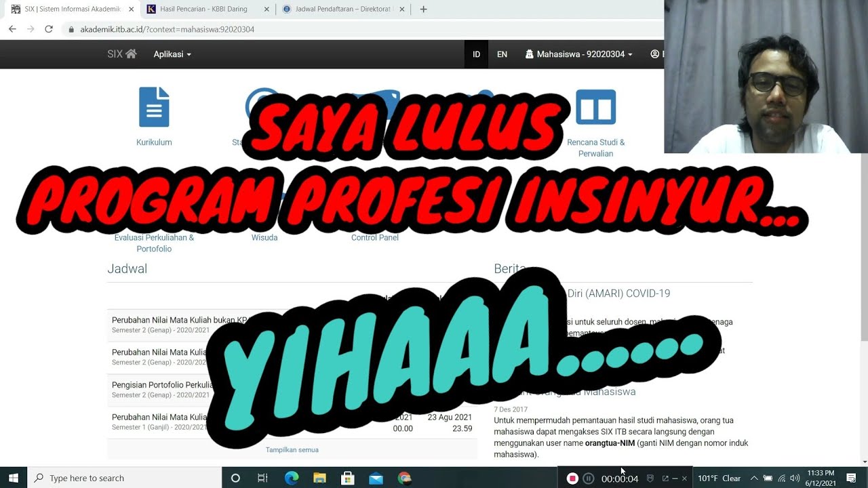Click the recorder shield icon
Image resolution: width=868 pixels, height=488 pixels.
click(x=650, y=479)
